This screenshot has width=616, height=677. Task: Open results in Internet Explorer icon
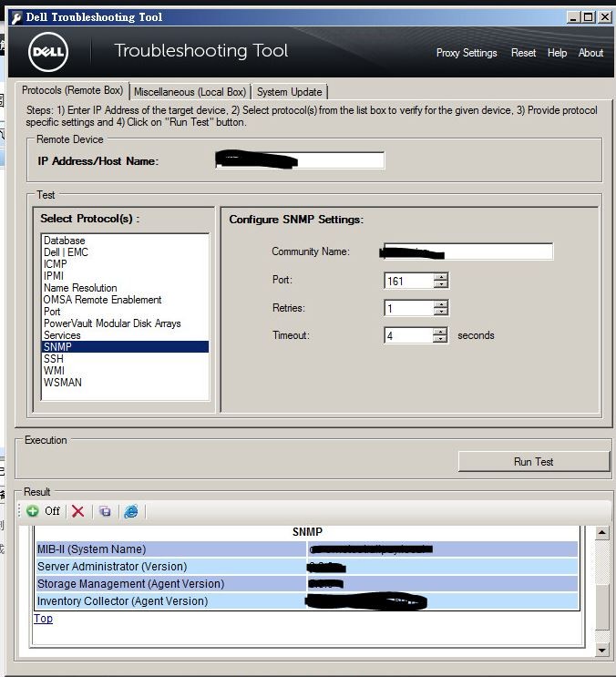[131, 511]
